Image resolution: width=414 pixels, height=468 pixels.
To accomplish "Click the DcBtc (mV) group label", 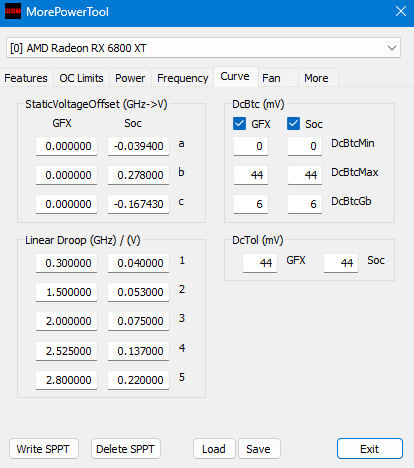I will [258, 104].
